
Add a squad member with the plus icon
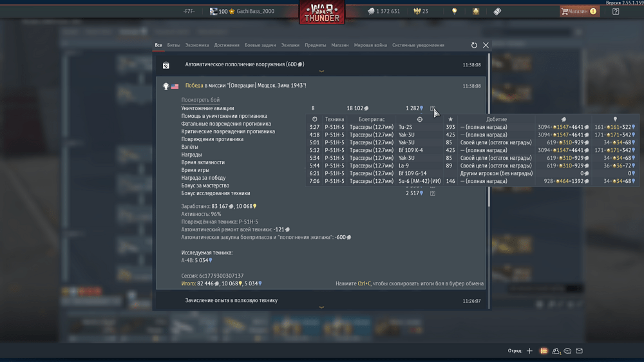529,351
